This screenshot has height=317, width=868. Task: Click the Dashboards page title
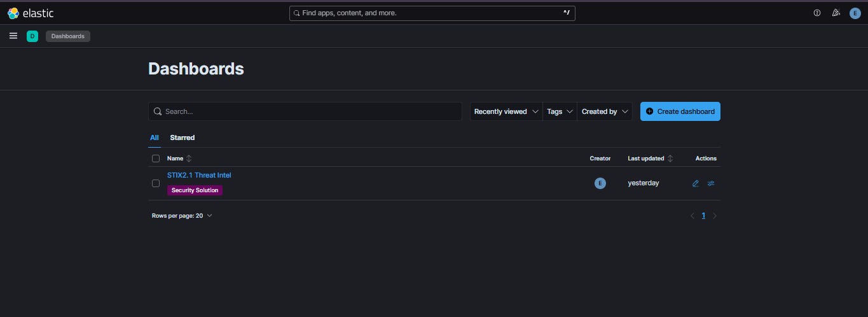[x=196, y=69]
